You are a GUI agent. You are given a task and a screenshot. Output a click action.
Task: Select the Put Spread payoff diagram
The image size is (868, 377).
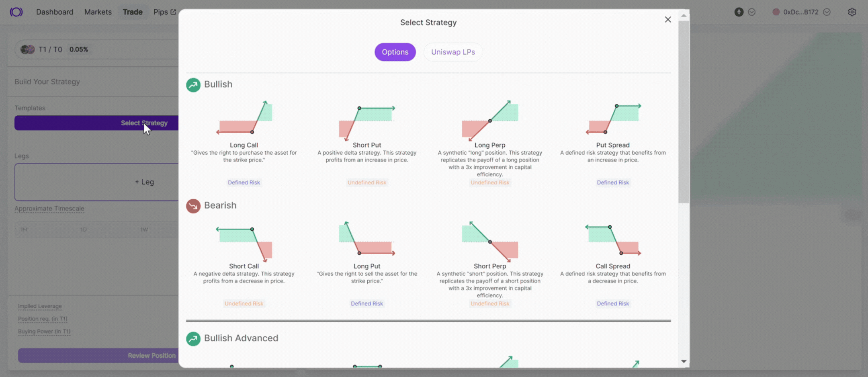[x=613, y=119]
